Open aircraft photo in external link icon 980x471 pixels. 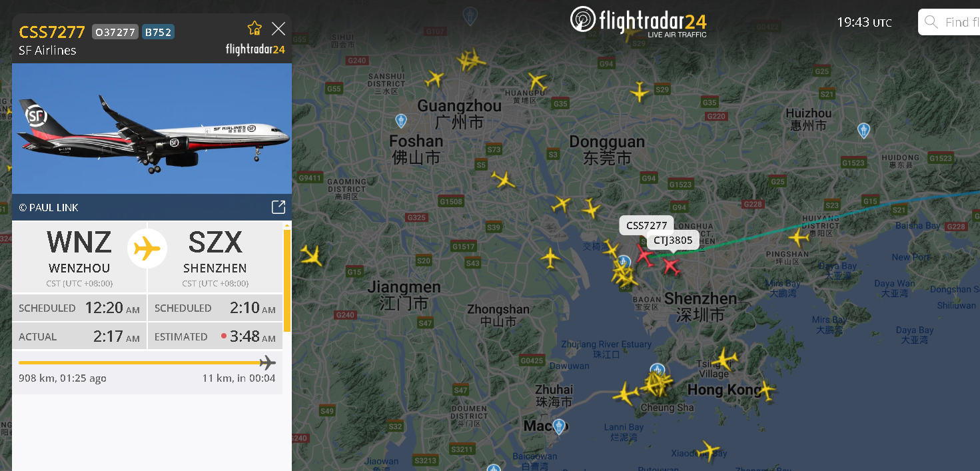click(x=278, y=207)
